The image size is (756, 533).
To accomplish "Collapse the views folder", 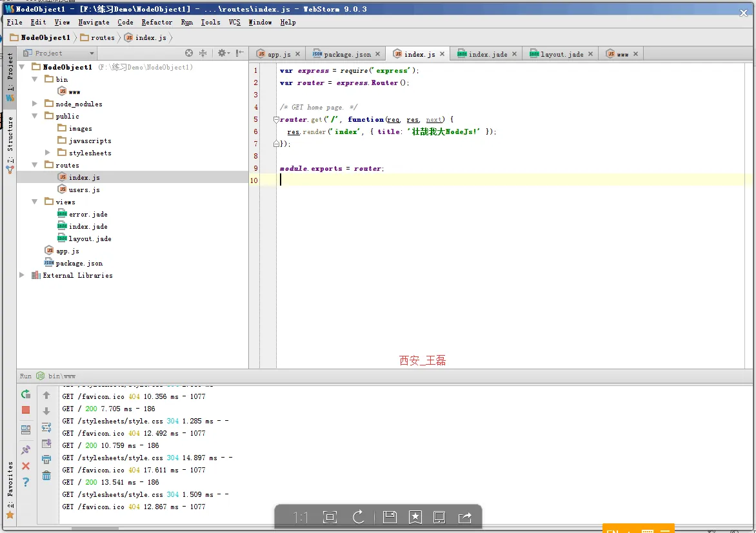I will point(35,202).
